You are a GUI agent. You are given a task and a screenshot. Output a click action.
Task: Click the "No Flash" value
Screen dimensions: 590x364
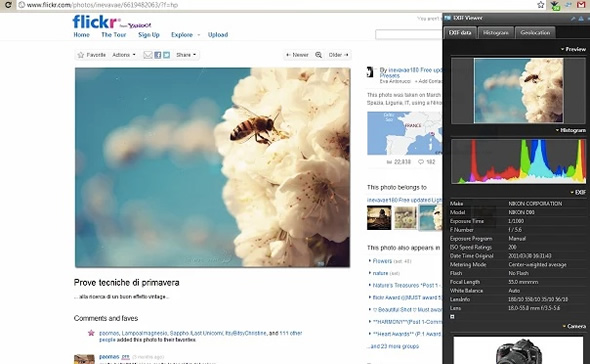point(519,273)
